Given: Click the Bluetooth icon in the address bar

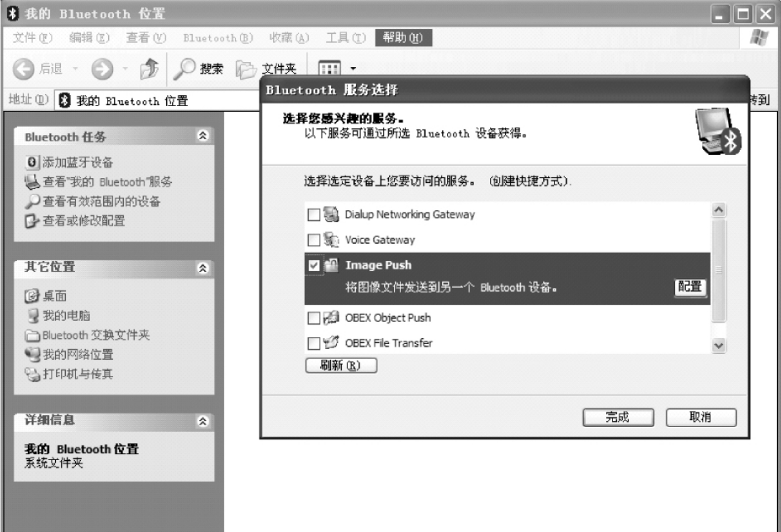Looking at the screenshot, I should (x=65, y=100).
